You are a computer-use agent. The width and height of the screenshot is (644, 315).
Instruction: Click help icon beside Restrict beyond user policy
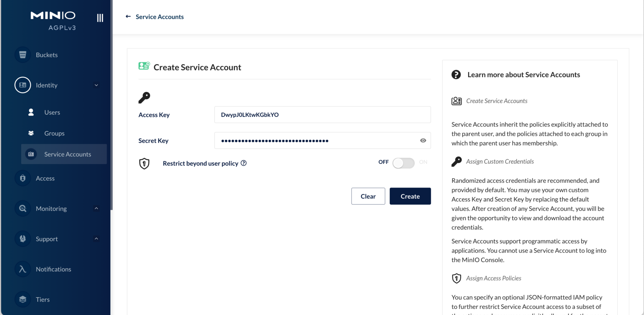(x=244, y=163)
